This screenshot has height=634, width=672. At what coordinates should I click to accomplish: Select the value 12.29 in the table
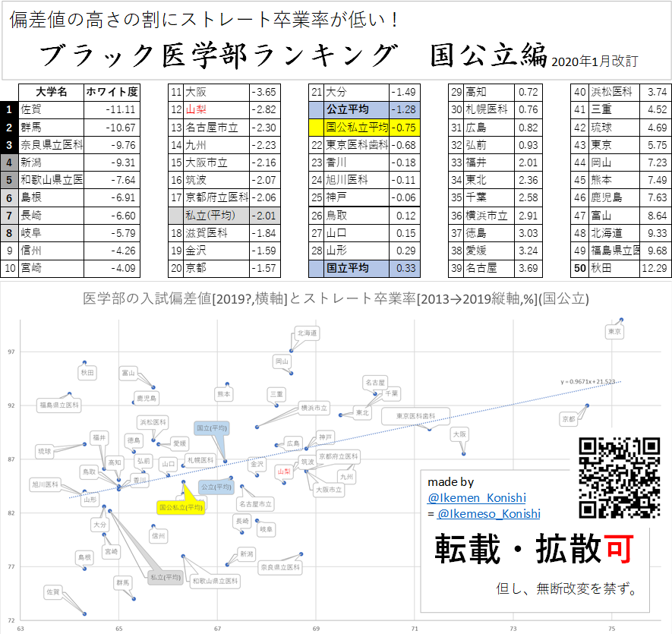tap(655, 268)
